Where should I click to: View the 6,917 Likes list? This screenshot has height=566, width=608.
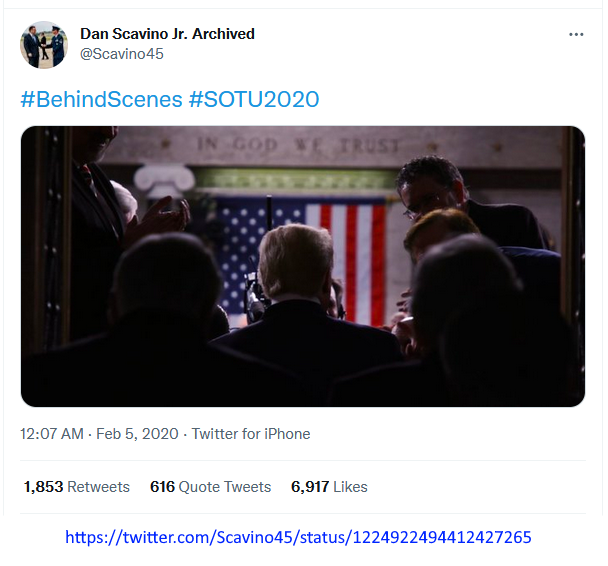coord(329,487)
